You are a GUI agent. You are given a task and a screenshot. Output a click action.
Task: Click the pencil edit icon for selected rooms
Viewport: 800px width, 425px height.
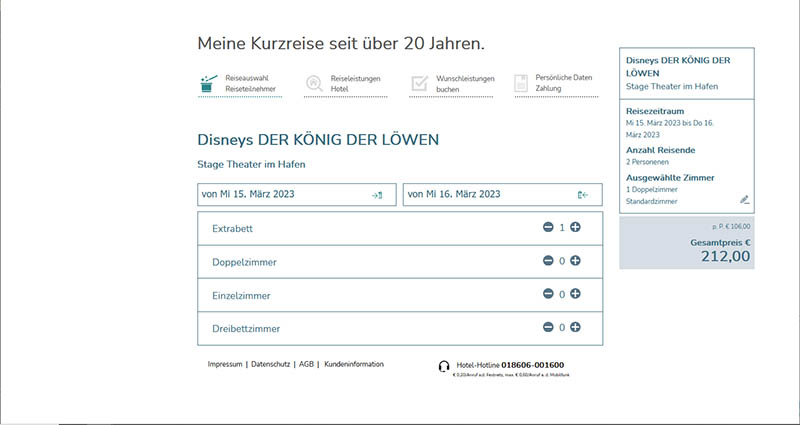coord(745,199)
